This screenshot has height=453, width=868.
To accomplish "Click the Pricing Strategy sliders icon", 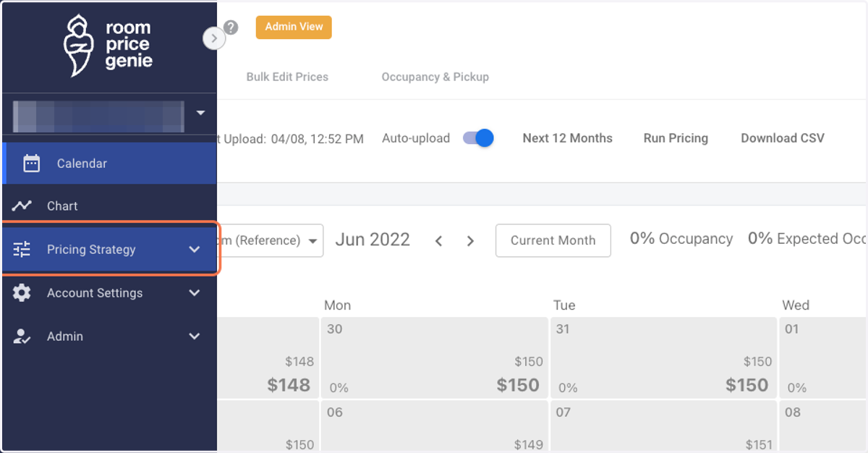I will (x=22, y=250).
